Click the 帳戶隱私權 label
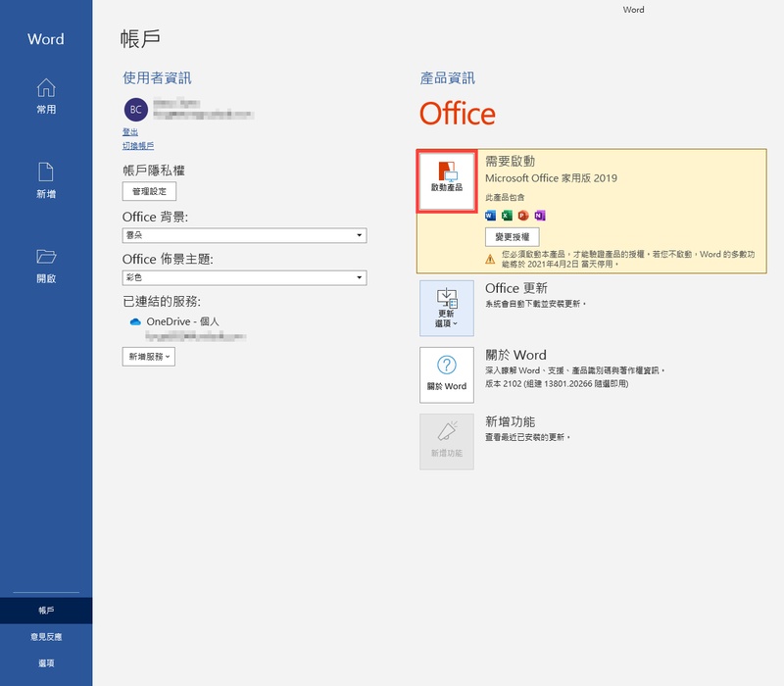The image size is (784, 686). pyautogui.click(x=154, y=171)
